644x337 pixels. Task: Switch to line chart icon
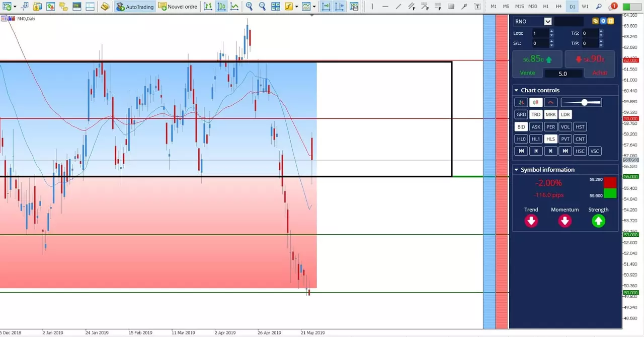pos(234,7)
